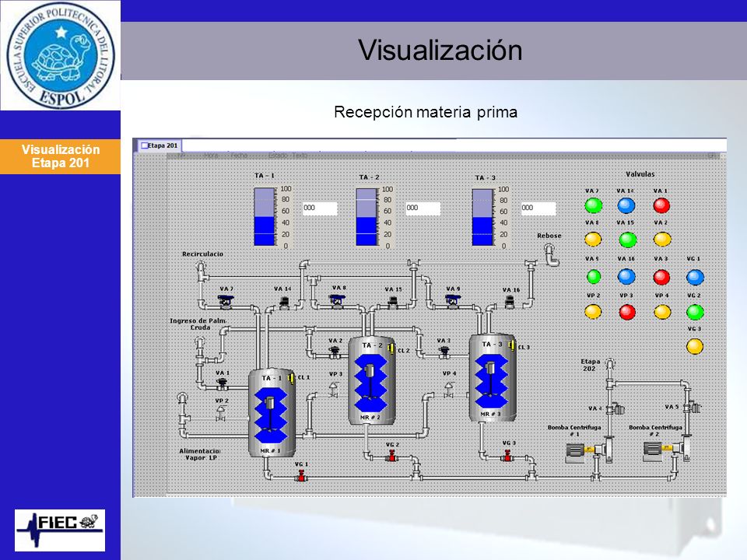Toggle the yellow VP 4 indicator light

[662, 312]
